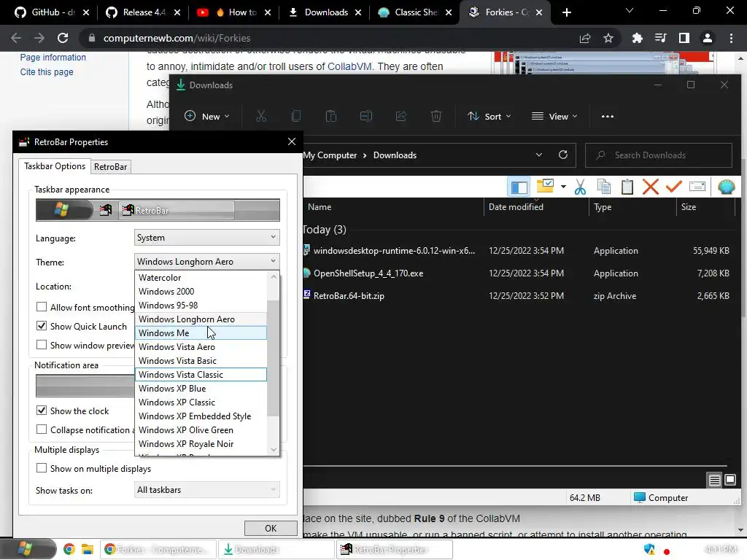Click the Refresh icon beside the address bar
The height and width of the screenshot is (560, 747).
563,155
